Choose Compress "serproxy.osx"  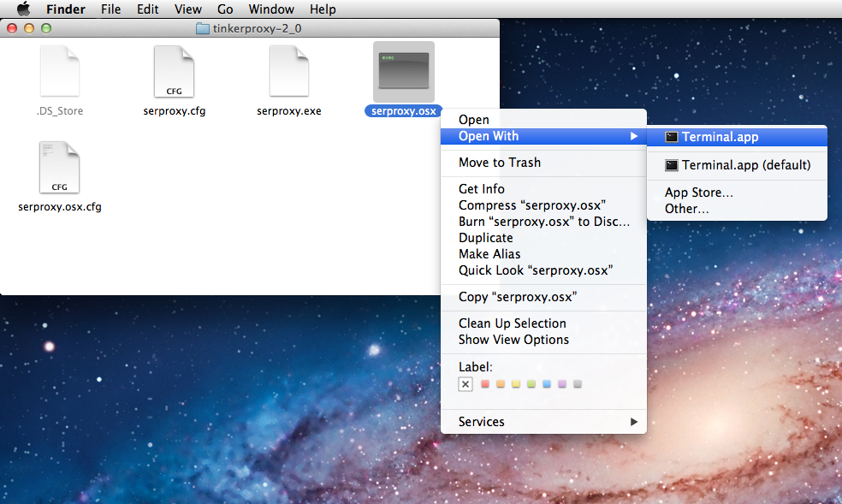pos(543,205)
